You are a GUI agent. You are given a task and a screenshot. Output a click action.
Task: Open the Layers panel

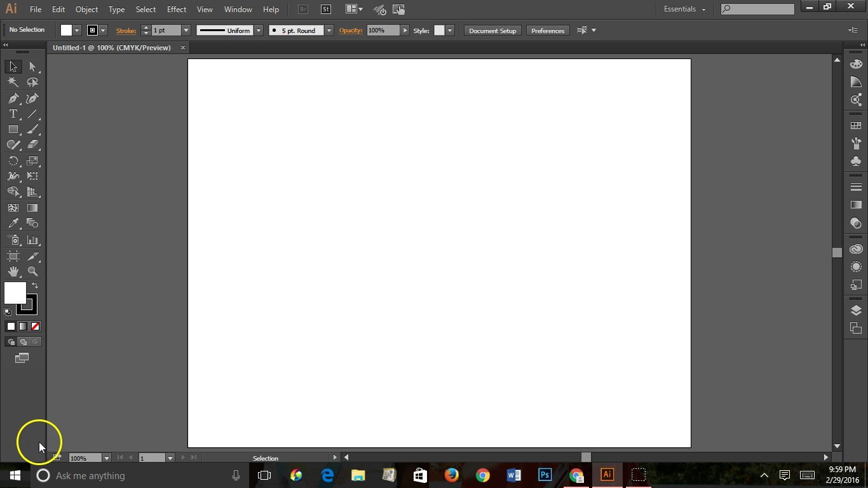pos(856,311)
